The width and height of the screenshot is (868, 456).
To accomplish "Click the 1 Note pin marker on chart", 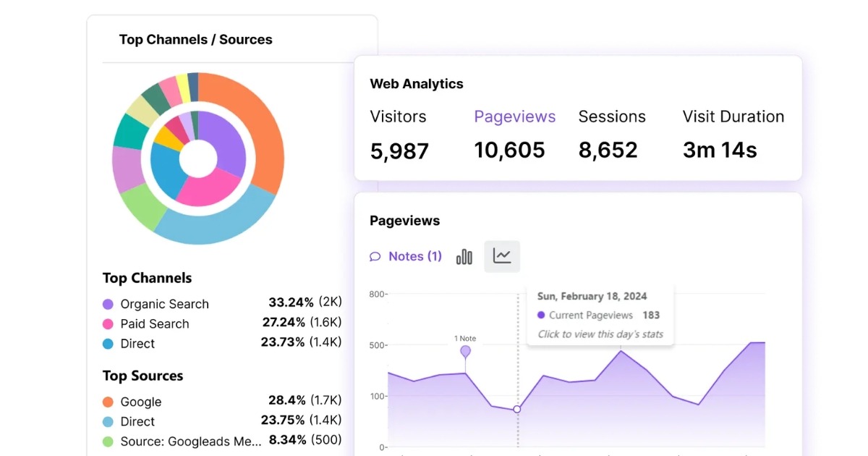I will tap(465, 351).
